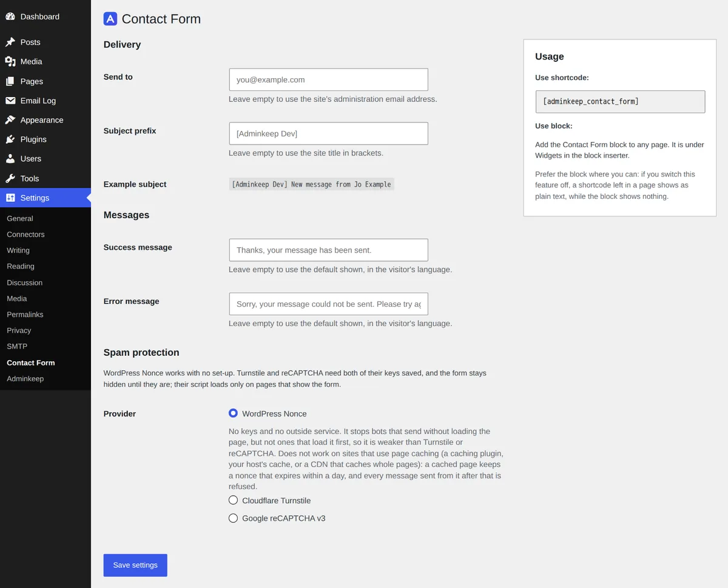Click the Messages section heading
The image size is (728, 588).
coord(126,215)
